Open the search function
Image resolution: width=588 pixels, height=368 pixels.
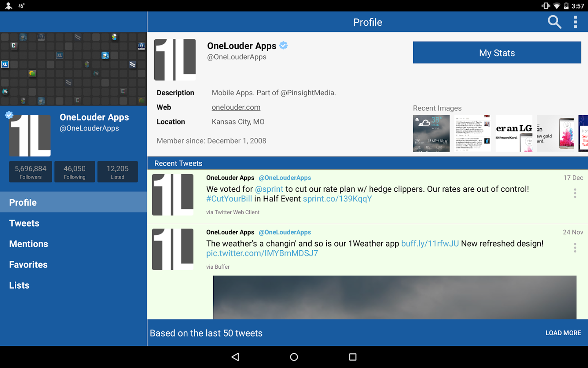(x=554, y=22)
